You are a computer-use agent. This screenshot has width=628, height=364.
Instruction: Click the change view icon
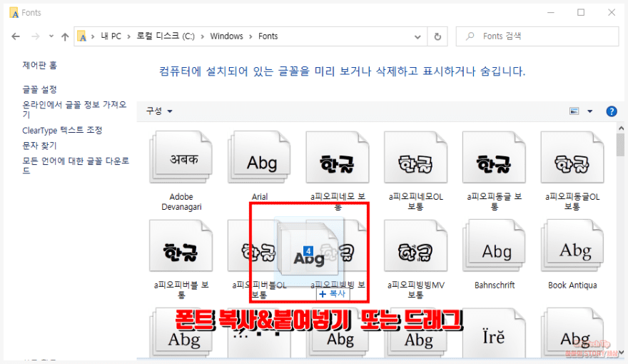(x=574, y=111)
